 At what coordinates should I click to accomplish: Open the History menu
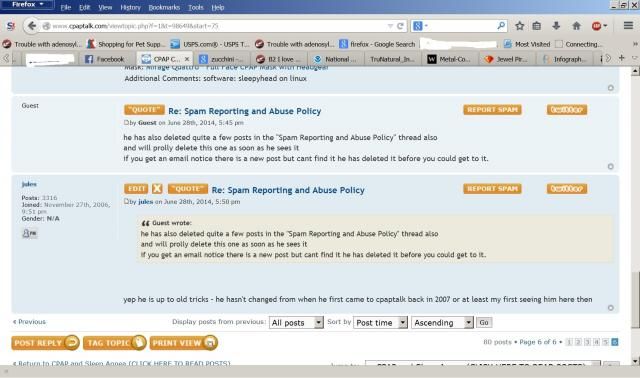pyautogui.click(x=130, y=7)
